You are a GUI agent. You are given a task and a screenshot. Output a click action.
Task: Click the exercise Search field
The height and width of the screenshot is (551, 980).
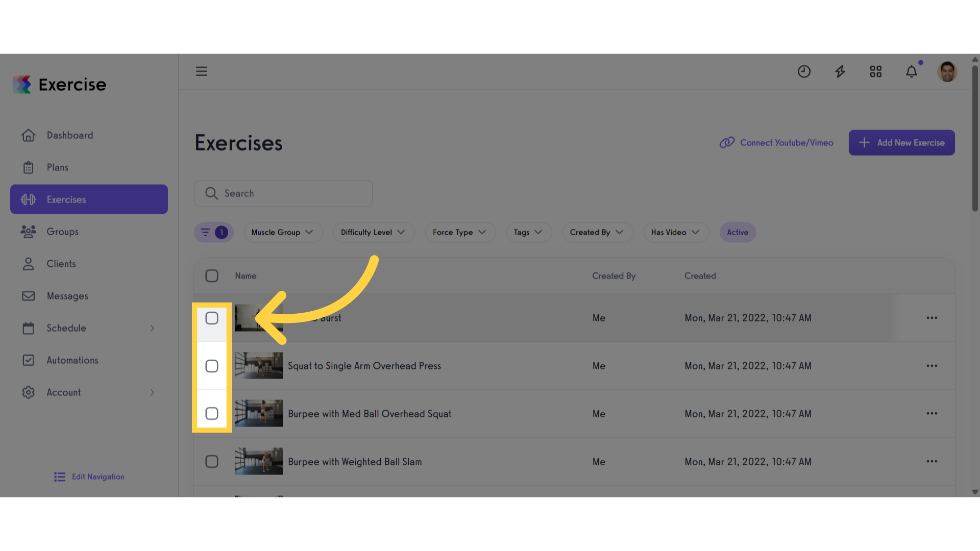(x=283, y=193)
